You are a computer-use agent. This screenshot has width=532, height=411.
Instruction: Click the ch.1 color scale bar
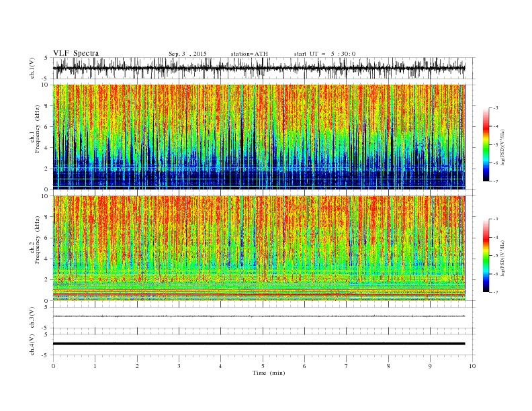486,145
